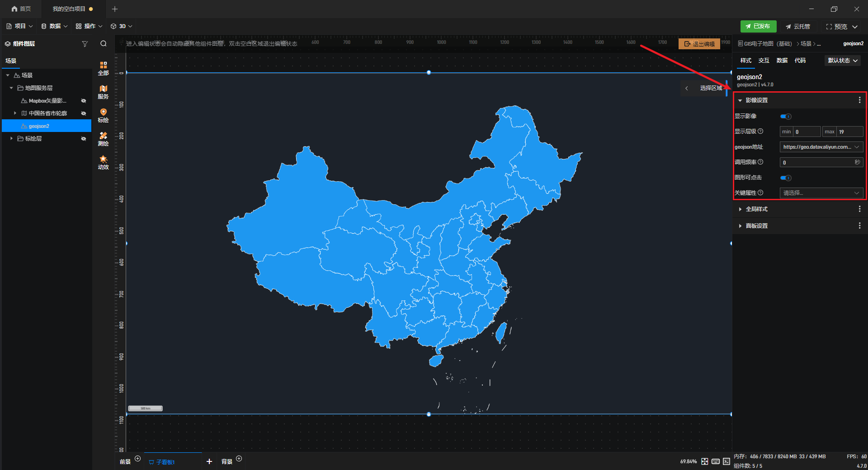Toggle the 显示影像 switch
Screen dimensions: 868x470
pos(786,117)
